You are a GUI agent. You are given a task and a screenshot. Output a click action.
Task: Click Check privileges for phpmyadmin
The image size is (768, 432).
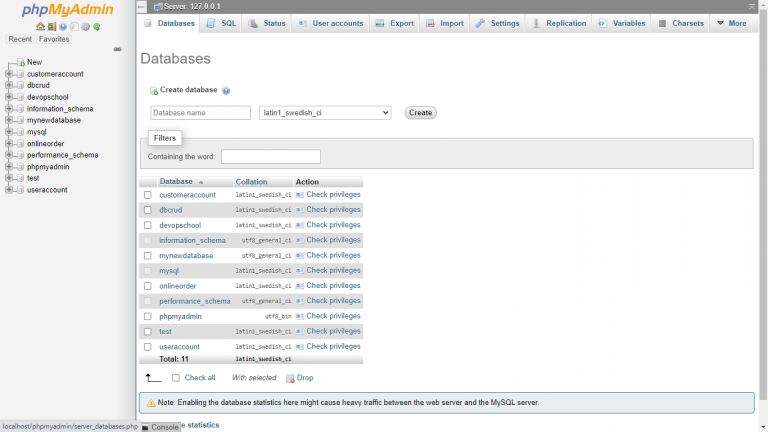[333, 316]
